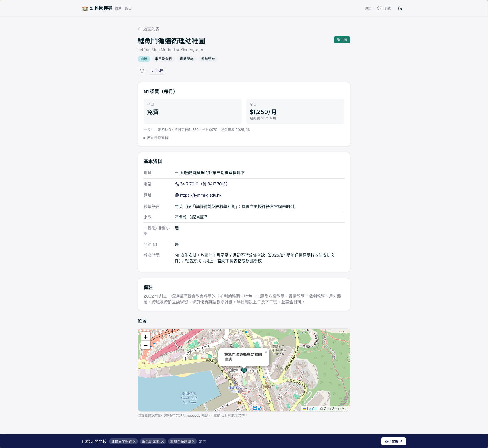The image size is (488, 448).
Task: Click the heart icon to favourite this school
Action: click(142, 71)
